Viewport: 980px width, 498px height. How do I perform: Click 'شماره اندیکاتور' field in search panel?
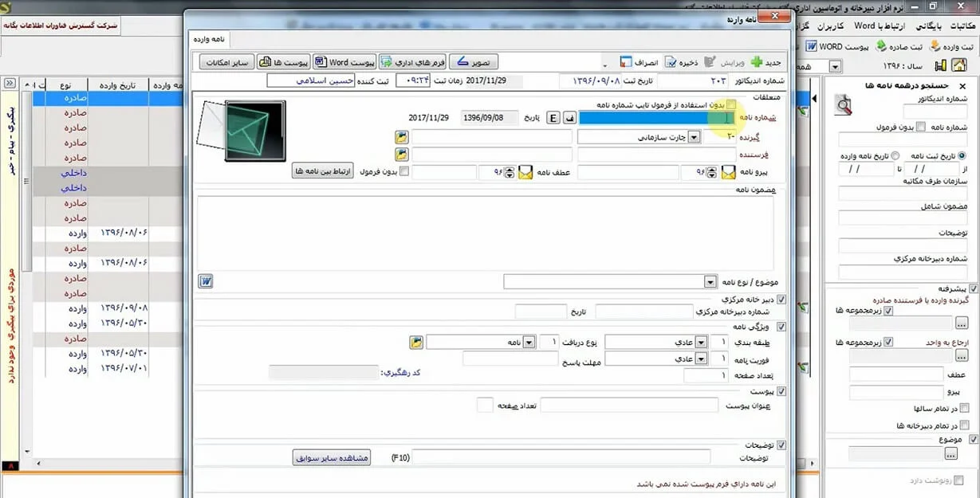pos(934,112)
